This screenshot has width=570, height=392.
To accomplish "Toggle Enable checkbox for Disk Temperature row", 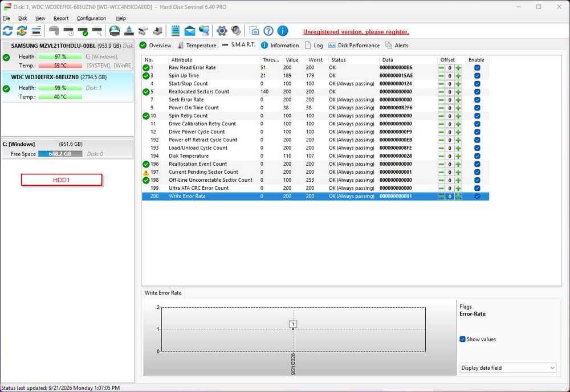I will pos(477,156).
